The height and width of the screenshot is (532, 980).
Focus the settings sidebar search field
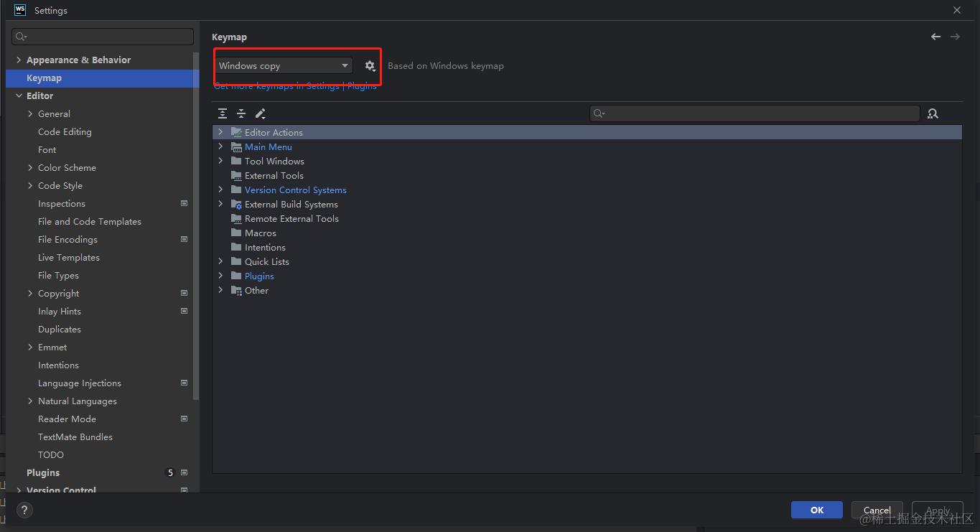point(103,37)
